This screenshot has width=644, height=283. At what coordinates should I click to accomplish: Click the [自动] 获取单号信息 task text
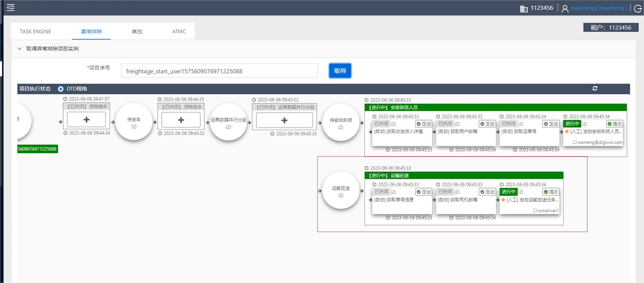coord(394,200)
